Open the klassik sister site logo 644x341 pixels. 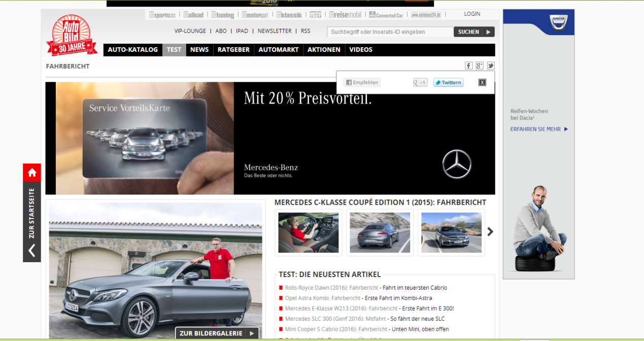(289, 15)
